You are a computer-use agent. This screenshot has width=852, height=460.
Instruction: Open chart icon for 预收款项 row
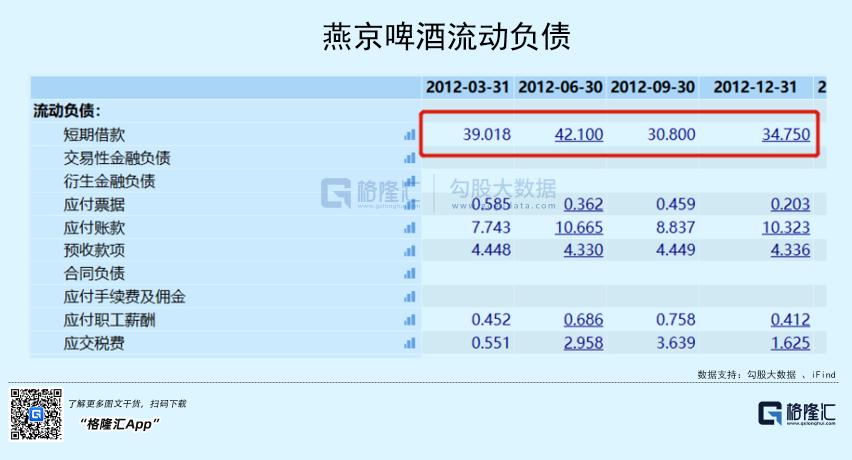[x=410, y=251]
